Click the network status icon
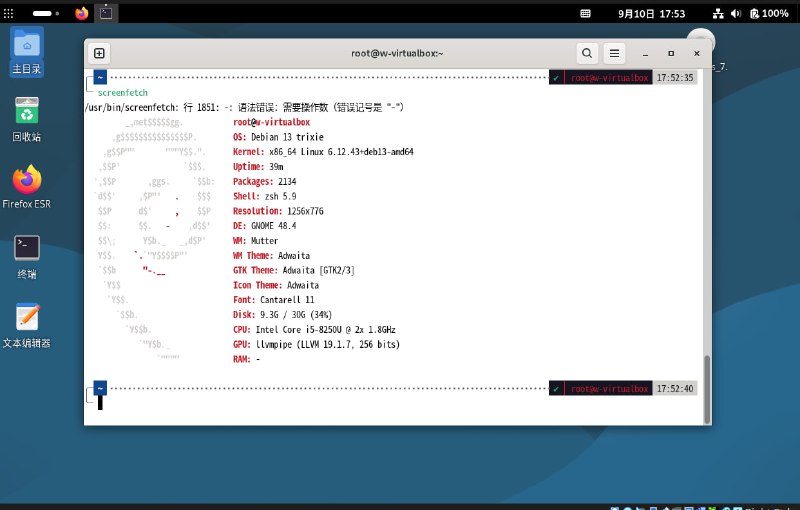The height and width of the screenshot is (510, 800). [x=718, y=14]
